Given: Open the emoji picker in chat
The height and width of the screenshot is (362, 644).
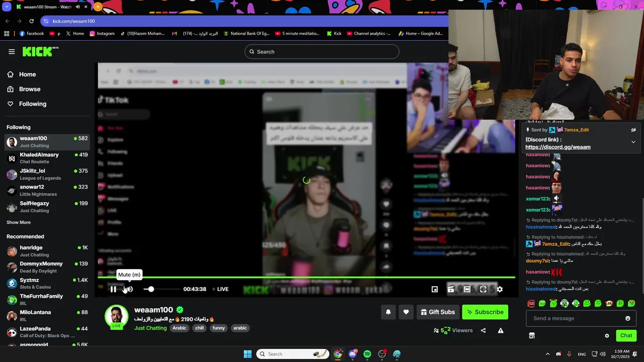Looking at the screenshot, I should 627,318.
